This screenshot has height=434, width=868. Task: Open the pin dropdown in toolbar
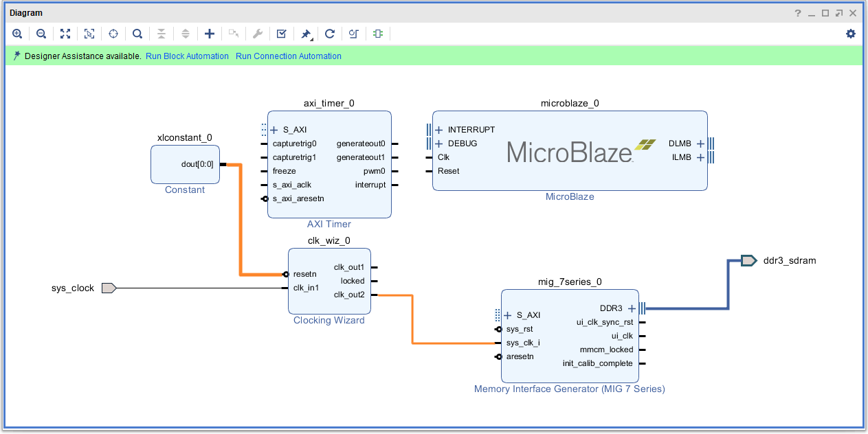307,34
